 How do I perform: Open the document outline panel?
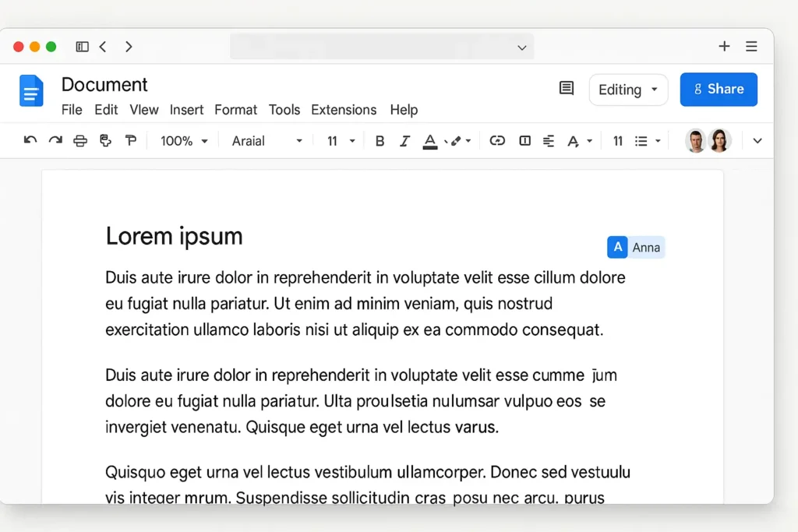coord(566,89)
